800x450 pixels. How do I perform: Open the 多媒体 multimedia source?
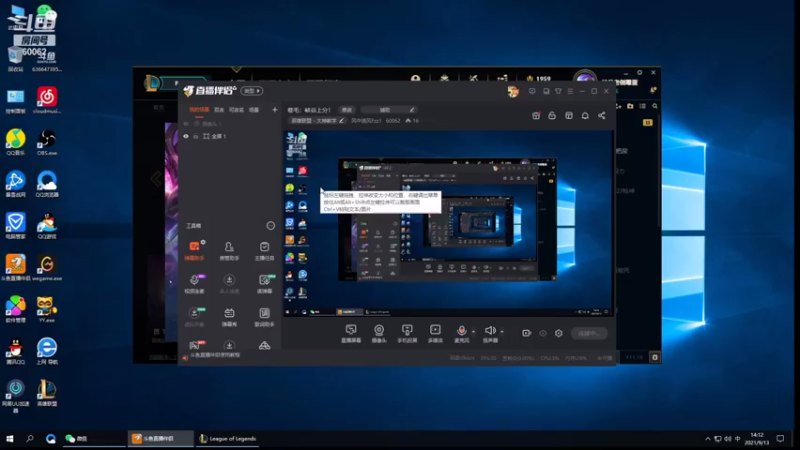tap(435, 331)
